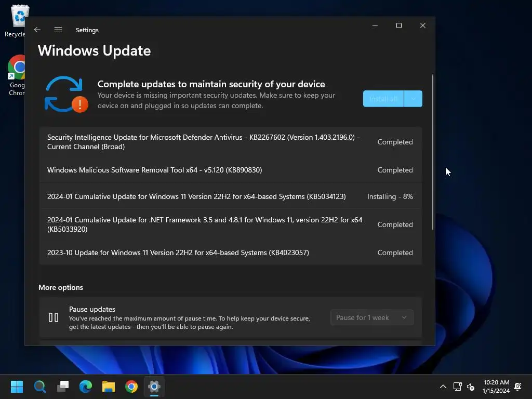Open Task View from the taskbar
The height and width of the screenshot is (399, 532).
pyautogui.click(x=63, y=387)
